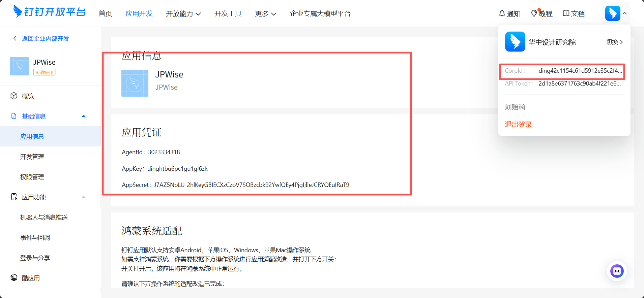Expand the 开放能力 dropdown

[x=183, y=13]
